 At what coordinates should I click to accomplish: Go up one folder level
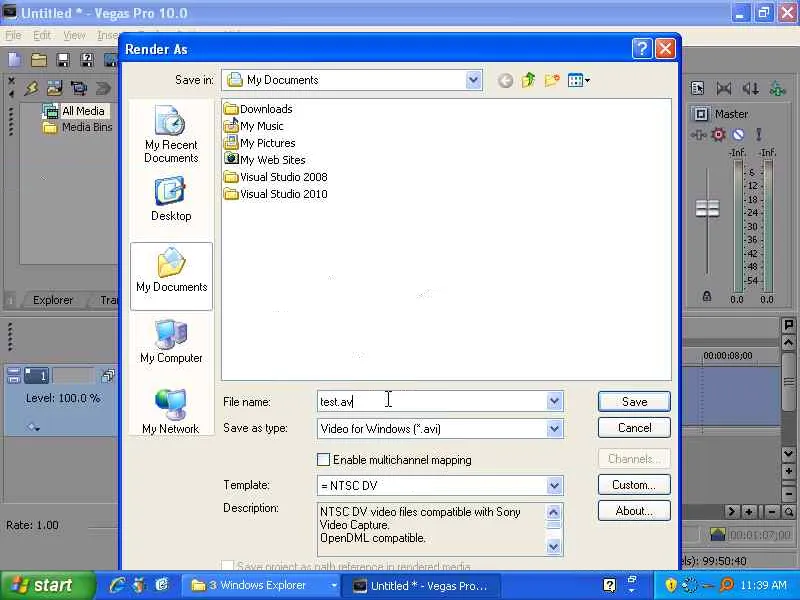pos(528,80)
